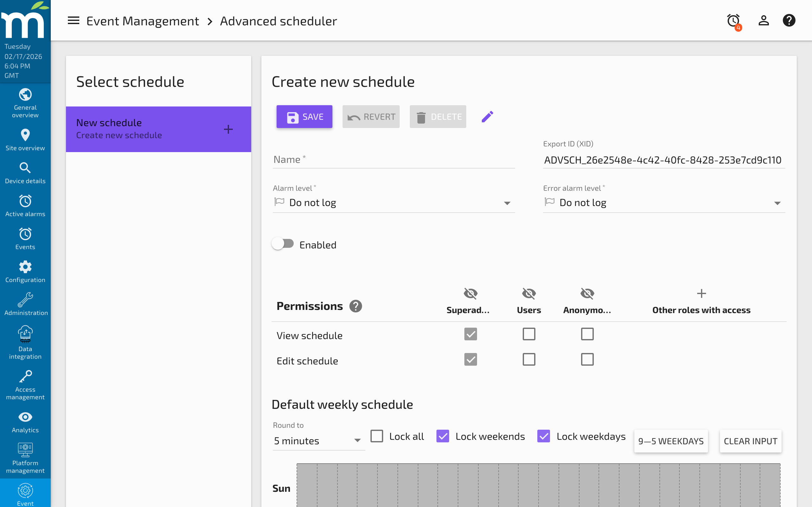Screen dimensions: 812x507
Task: Click the SAVE button
Action: (304, 116)
